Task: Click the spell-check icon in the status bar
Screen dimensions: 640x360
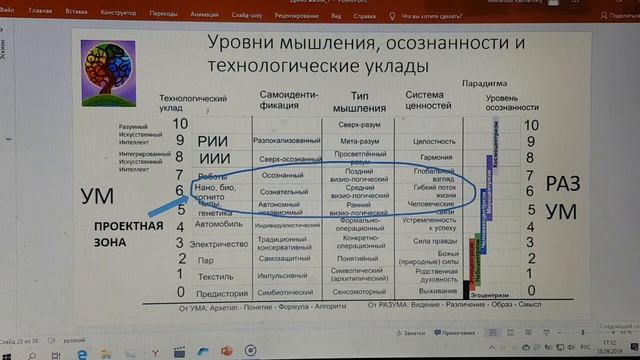Action: (x=51, y=340)
